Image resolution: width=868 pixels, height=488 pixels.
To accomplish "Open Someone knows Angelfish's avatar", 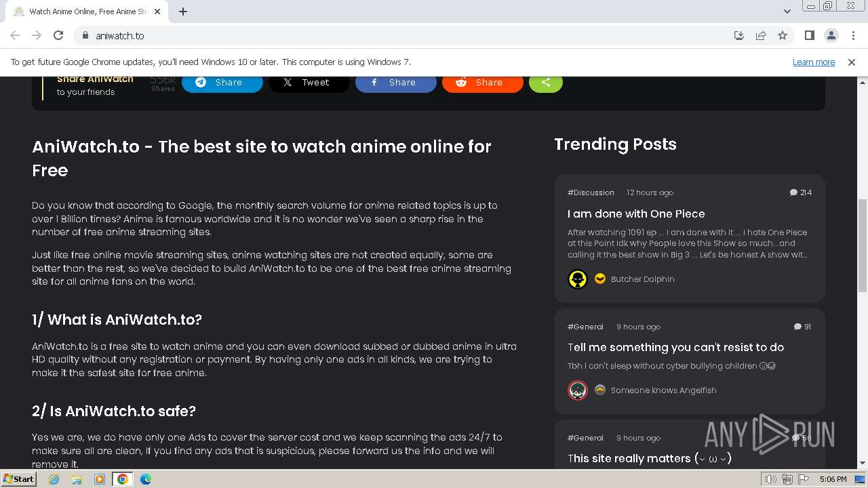I will click(578, 390).
